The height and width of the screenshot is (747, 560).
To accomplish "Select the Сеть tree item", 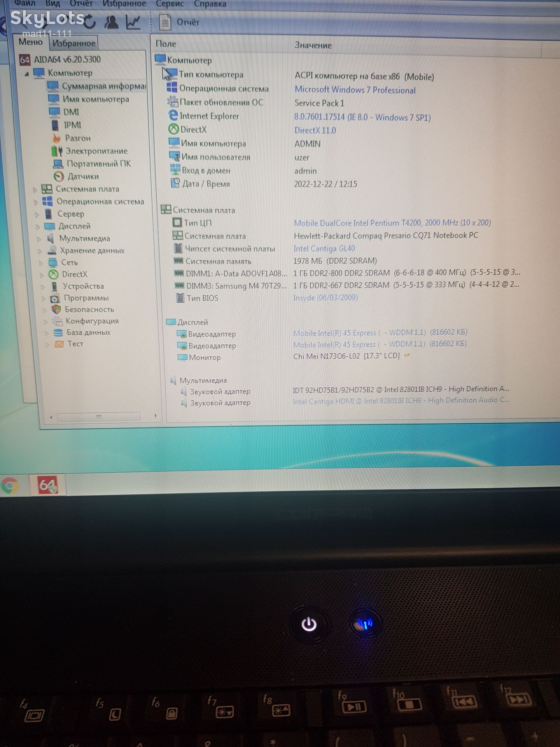I will pos(69,263).
